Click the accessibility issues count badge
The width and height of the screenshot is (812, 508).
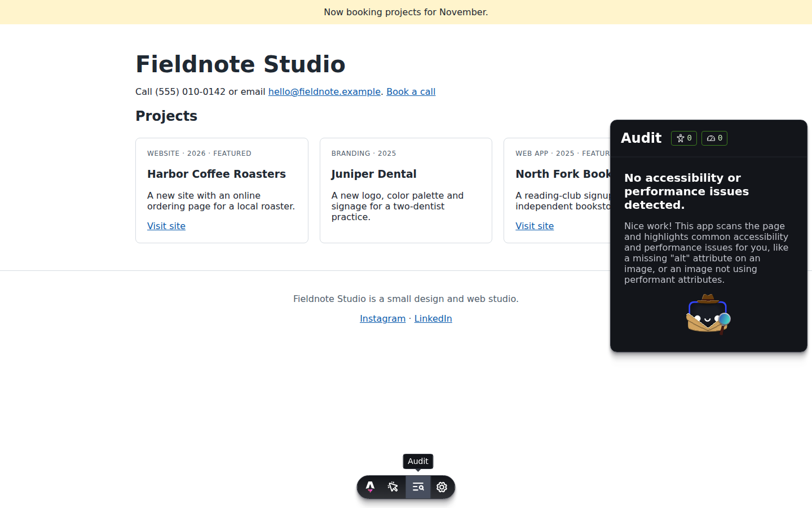(x=684, y=138)
